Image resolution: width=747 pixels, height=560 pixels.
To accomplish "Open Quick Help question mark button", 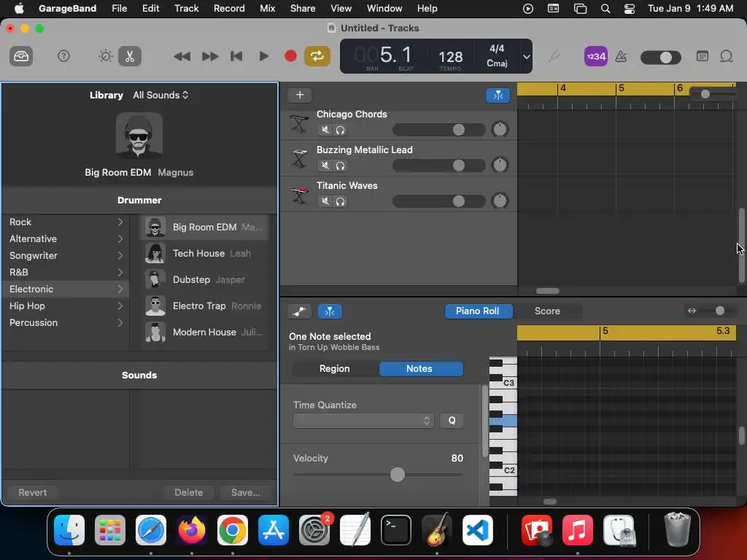I will tap(63, 56).
